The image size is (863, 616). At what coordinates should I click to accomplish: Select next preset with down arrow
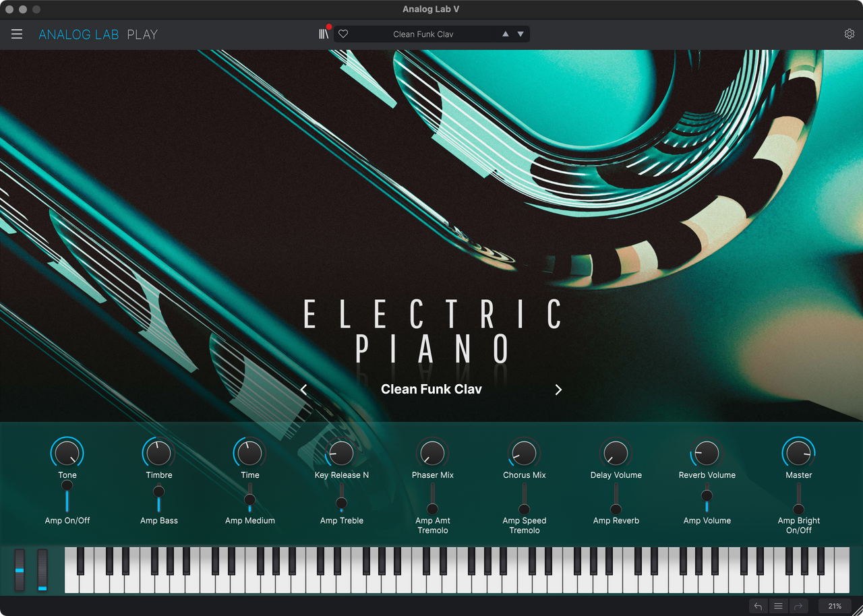(x=520, y=34)
